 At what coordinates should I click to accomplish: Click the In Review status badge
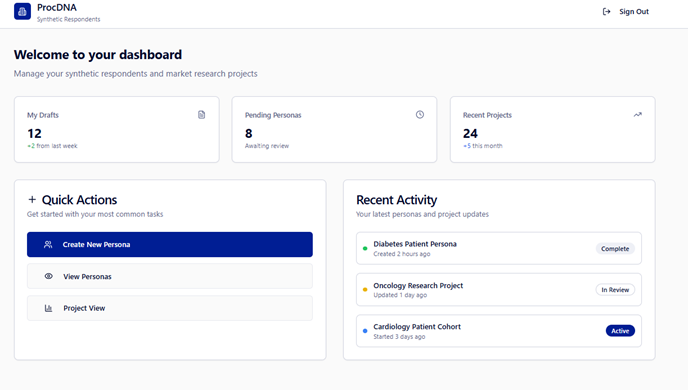pyautogui.click(x=615, y=290)
